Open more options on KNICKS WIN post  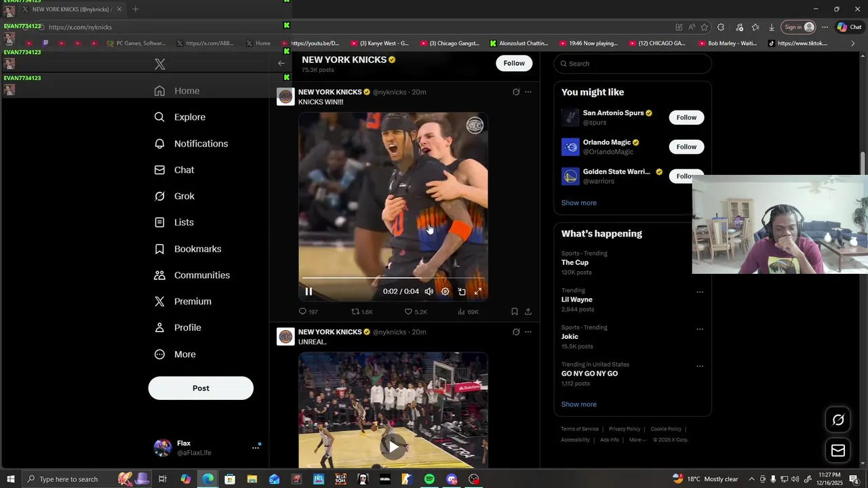coord(528,92)
